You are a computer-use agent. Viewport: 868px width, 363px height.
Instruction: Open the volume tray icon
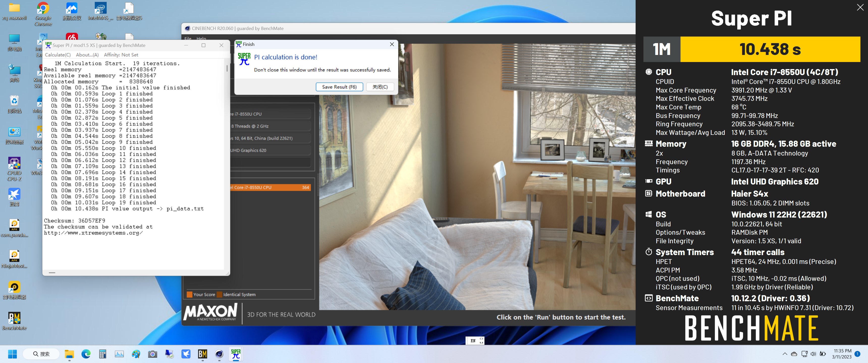[813, 354]
